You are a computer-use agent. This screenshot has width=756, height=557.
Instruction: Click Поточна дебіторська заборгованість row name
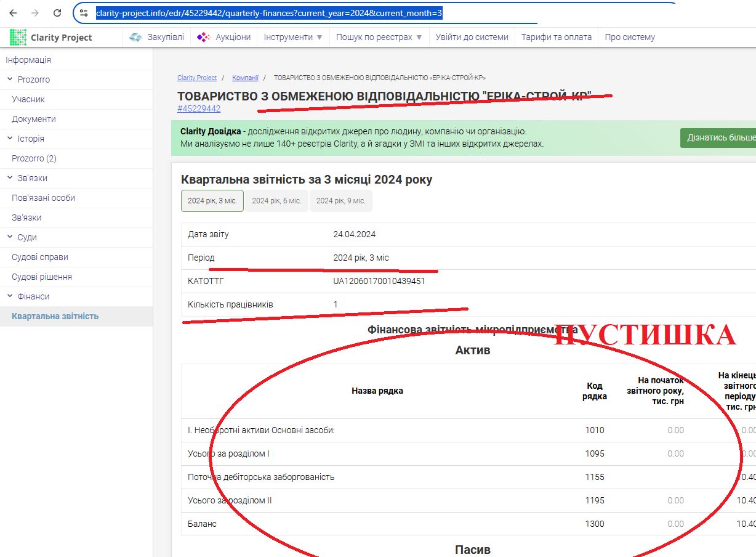tap(261, 477)
